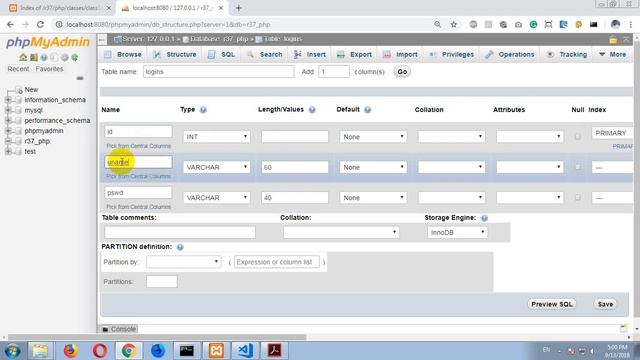The height and width of the screenshot is (360, 640).
Task: Switch to Search tab
Action: 264,54
